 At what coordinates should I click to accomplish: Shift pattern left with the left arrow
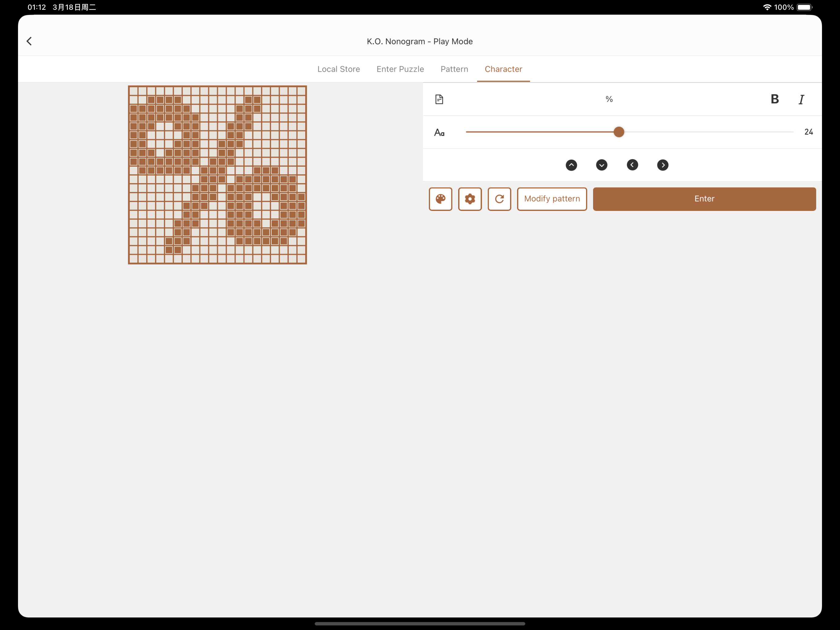pyautogui.click(x=632, y=165)
